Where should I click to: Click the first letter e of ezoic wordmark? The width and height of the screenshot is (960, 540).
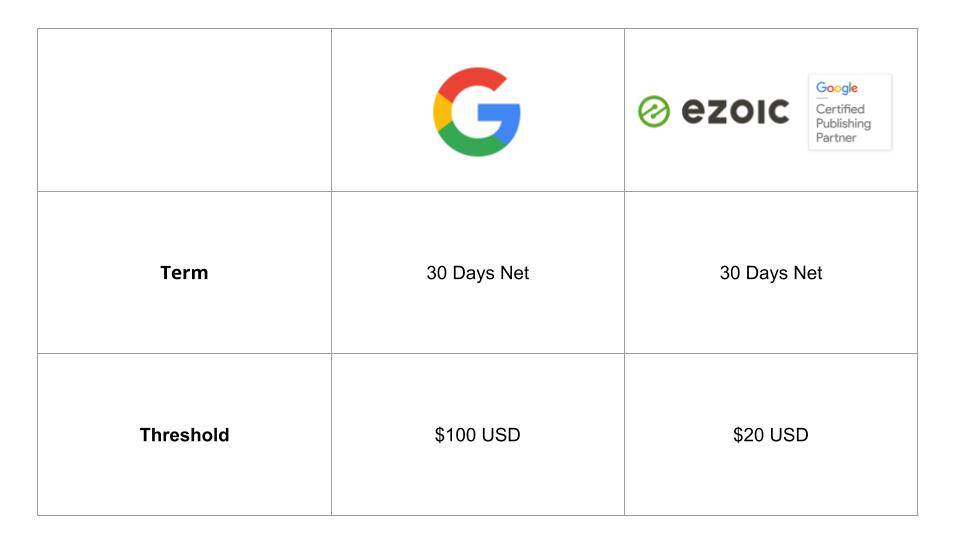693,111
